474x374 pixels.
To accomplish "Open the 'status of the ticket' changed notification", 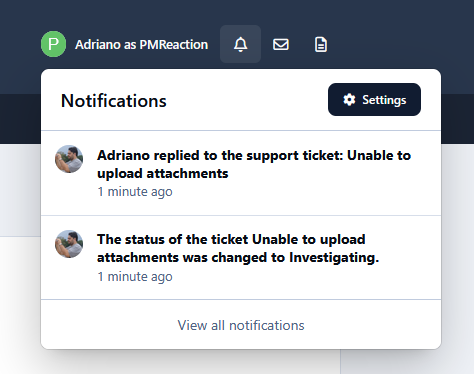I will [241, 258].
